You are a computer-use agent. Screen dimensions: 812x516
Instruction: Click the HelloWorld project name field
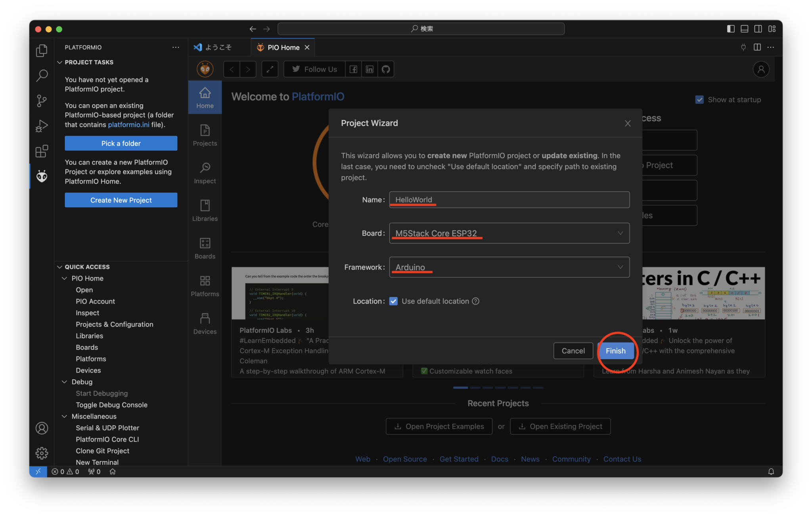[x=509, y=199]
